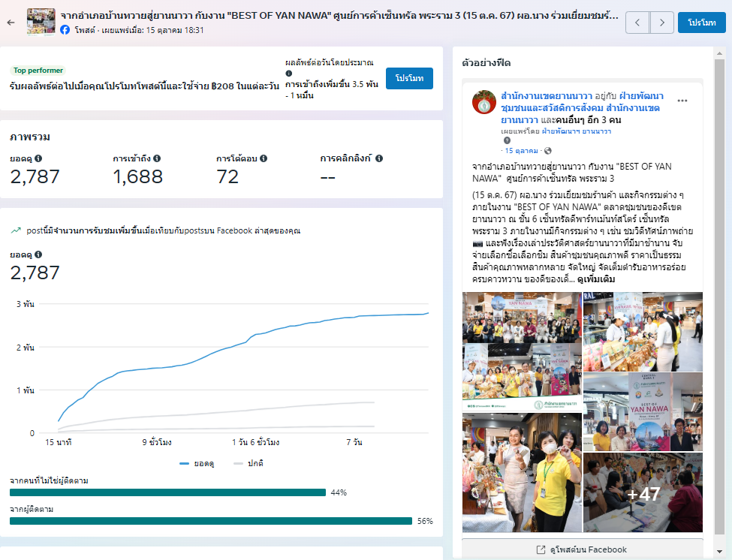732x560 pixels.
Task: Go to the previous post with left chevron
Action: coord(637,23)
